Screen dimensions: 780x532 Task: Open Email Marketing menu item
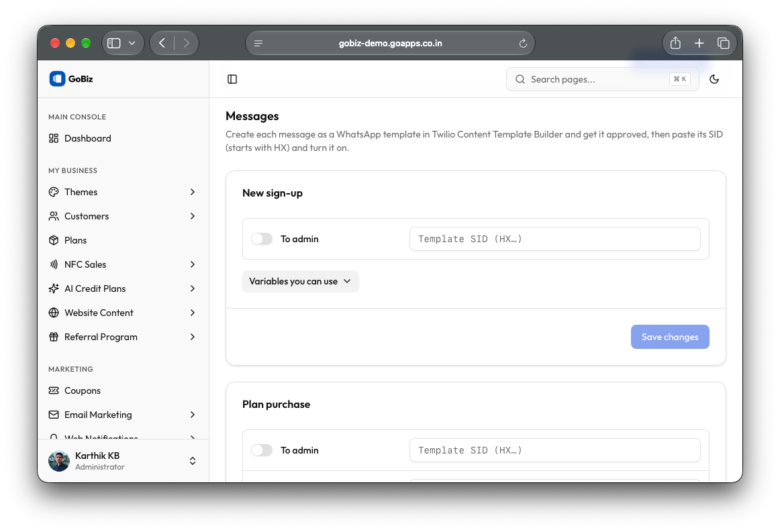[122, 415]
